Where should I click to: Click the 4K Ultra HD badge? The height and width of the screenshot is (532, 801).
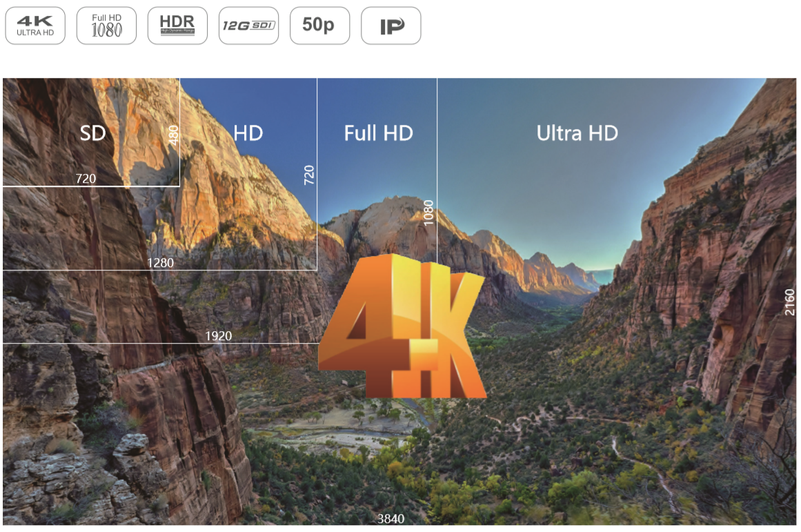pyautogui.click(x=35, y=26)
